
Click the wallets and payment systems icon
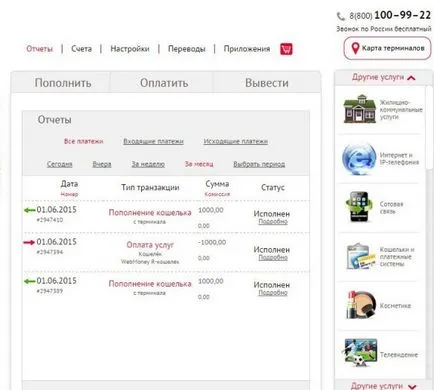tap(360, 256)
